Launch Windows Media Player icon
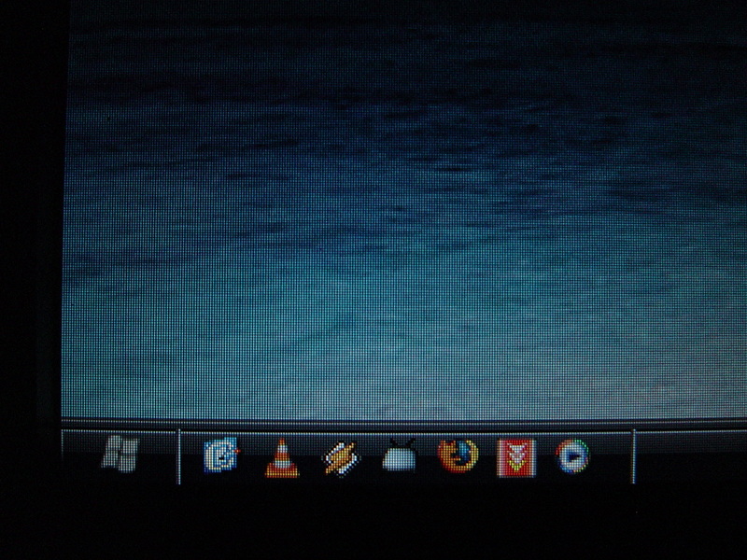The height and width of the screenshot is (560, 747). click(x=572, y=456)
